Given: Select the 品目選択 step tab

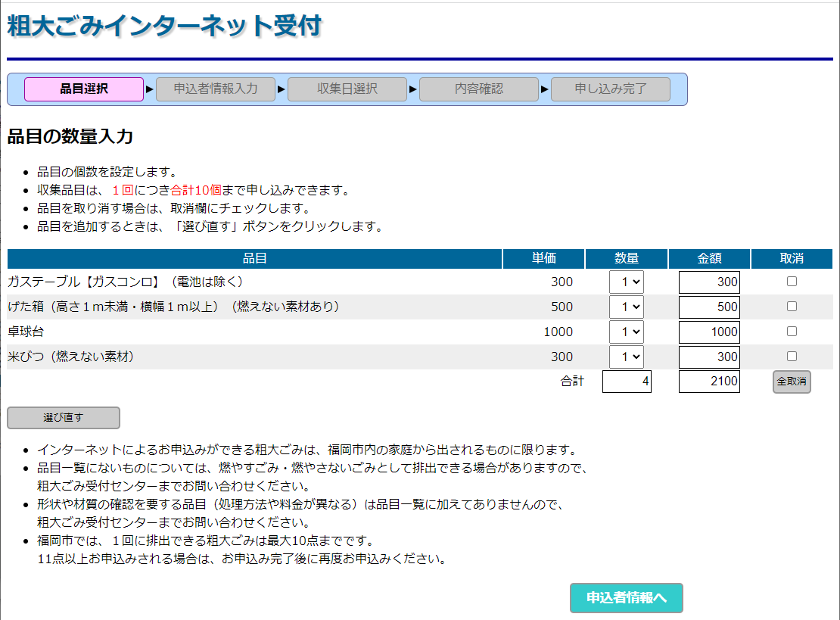Looking at the screenshot, I should pyautogui.click(x=84, y=89).
